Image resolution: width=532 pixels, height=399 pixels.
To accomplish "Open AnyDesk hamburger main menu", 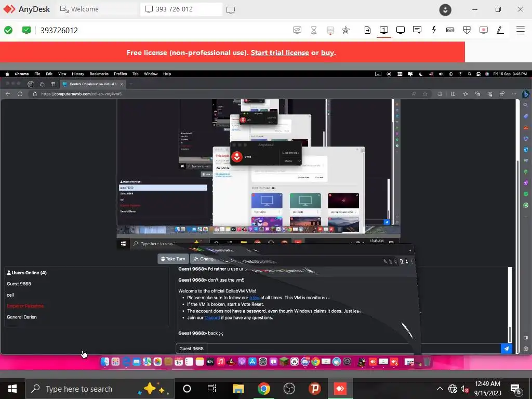I will pos(521,30).
